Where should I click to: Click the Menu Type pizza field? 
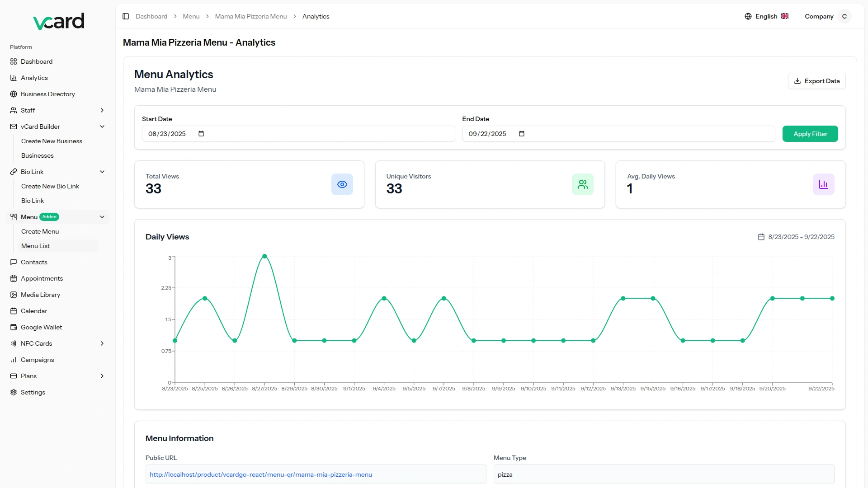pos(664,474)
